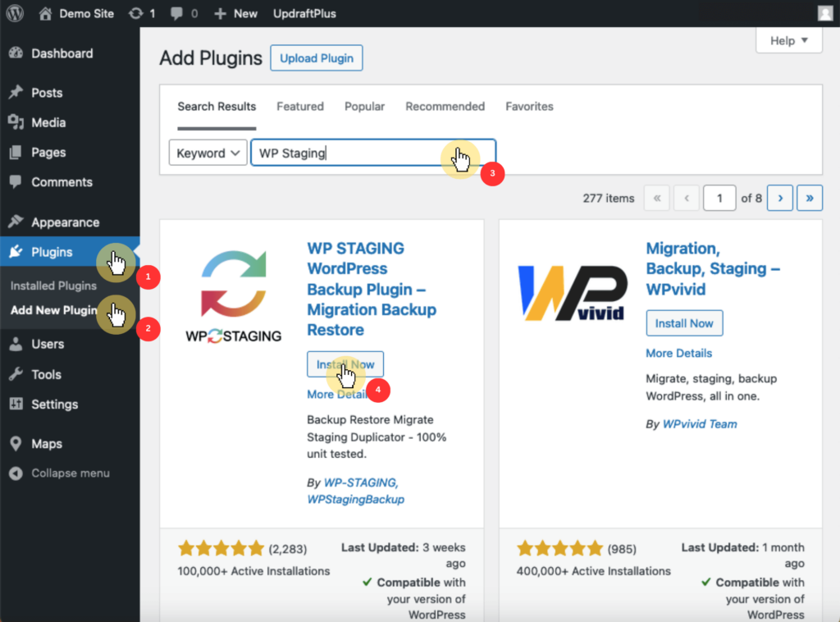Click the current page number field
This screenshot has width=840, height=622.
pos(719,199)
